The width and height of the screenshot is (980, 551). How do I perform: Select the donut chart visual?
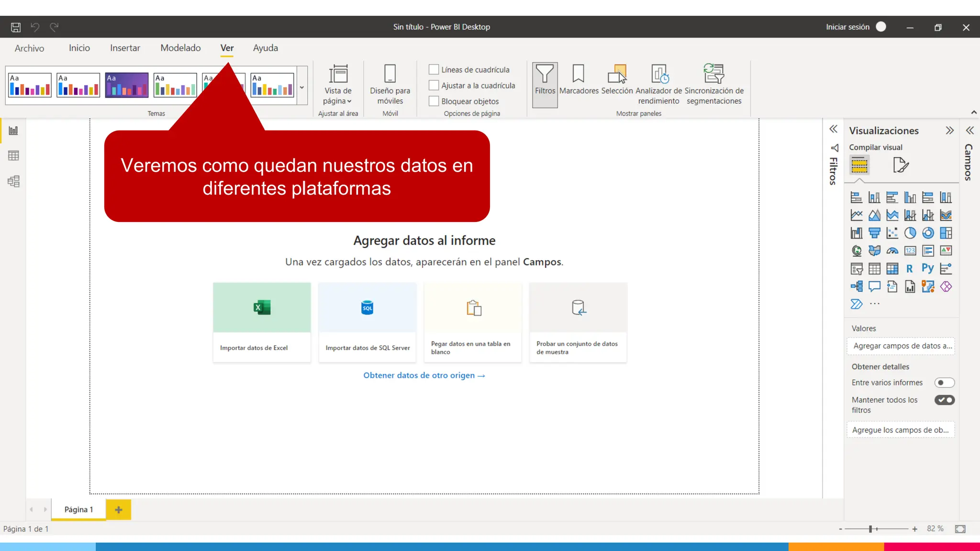pos(928,233)
